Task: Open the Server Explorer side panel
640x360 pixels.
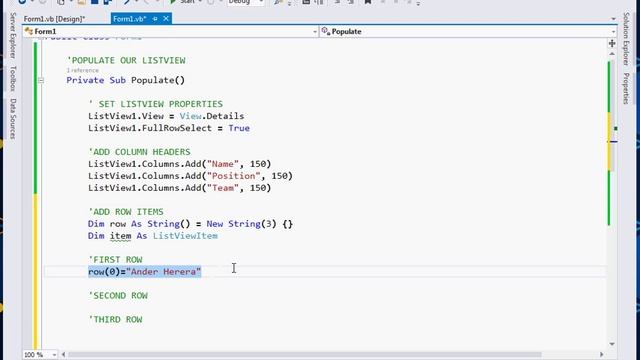Action: pos(13,36)
